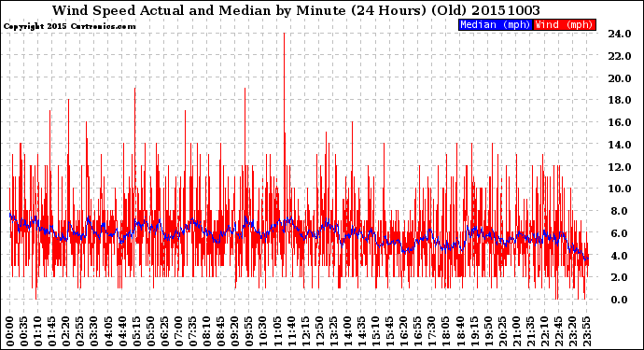
Task: Click the 02:20 time axis label
Action: point(66,331)
